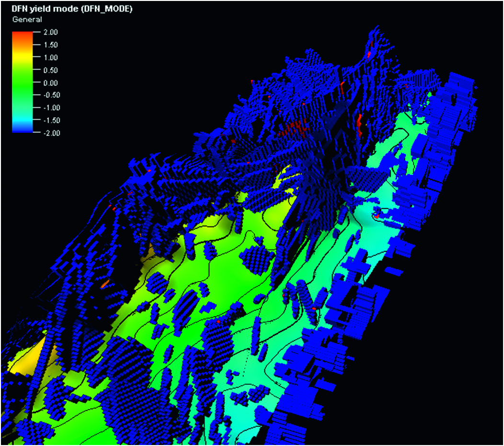Image resolution: width=504 pixels, height=446 pixels.
Task: Pick the yellow band on the color bar
Action: pyautogui.click(x=23, y=57)
